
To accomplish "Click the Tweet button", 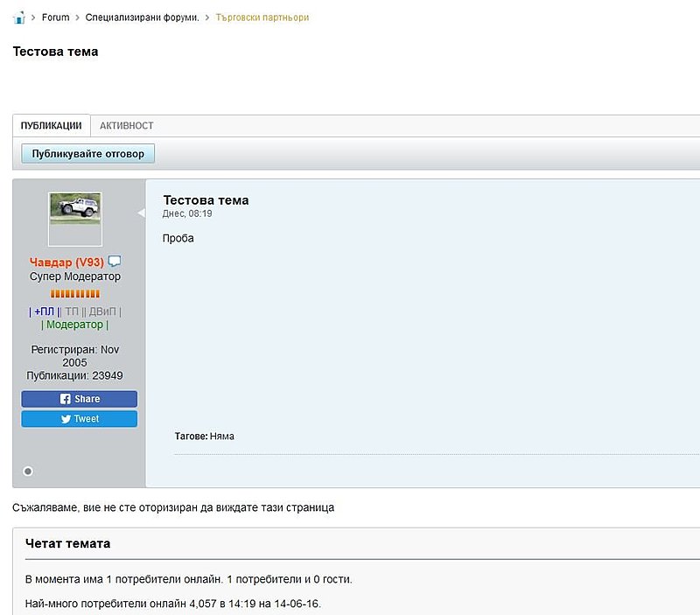I will 80,419.
